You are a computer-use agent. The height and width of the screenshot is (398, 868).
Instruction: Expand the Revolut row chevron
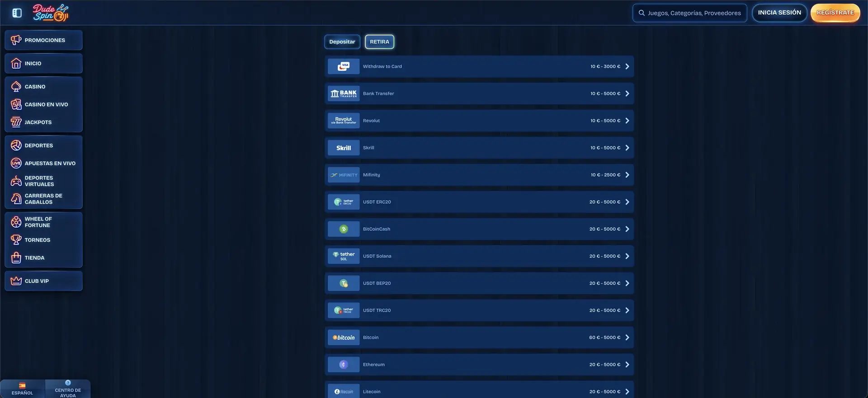627,121
